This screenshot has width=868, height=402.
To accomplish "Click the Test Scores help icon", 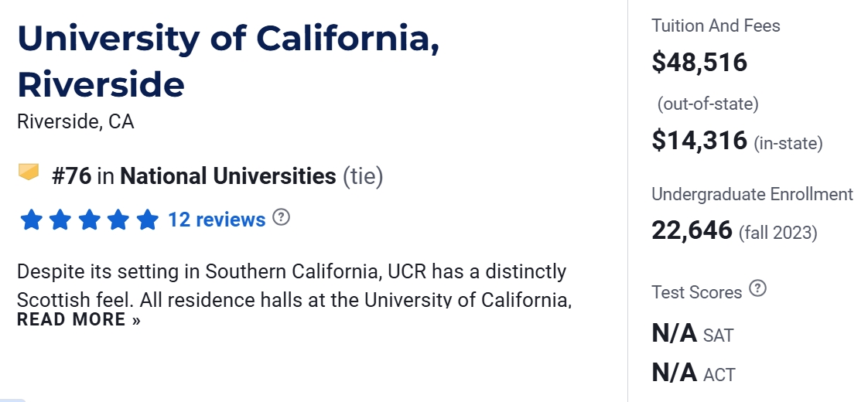I will pos(758,289).
